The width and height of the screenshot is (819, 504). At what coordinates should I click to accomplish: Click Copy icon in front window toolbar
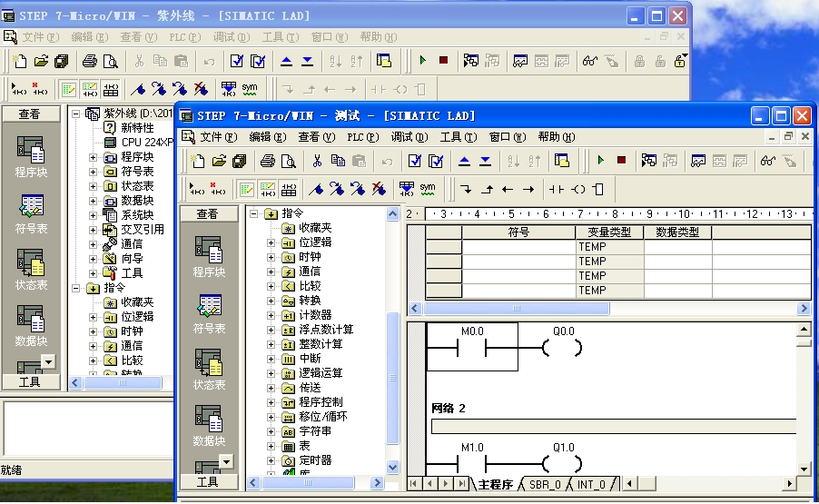point(338,161)
